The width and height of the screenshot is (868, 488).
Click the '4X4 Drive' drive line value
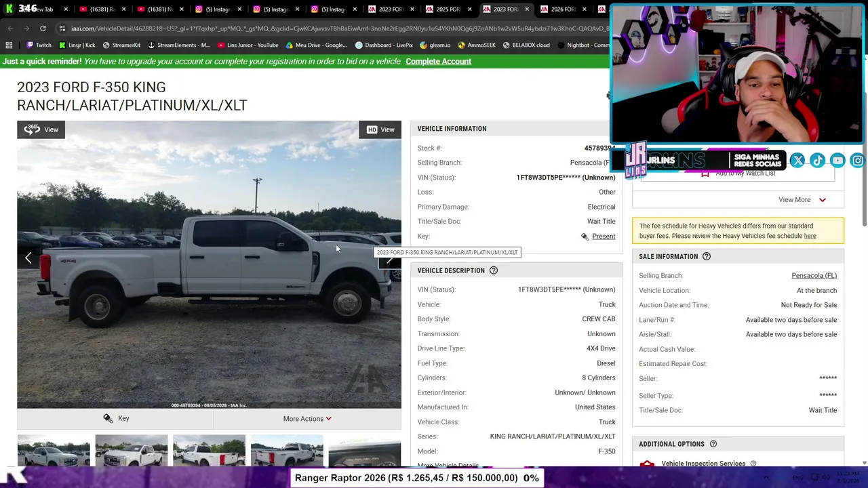tap(601, 348)
